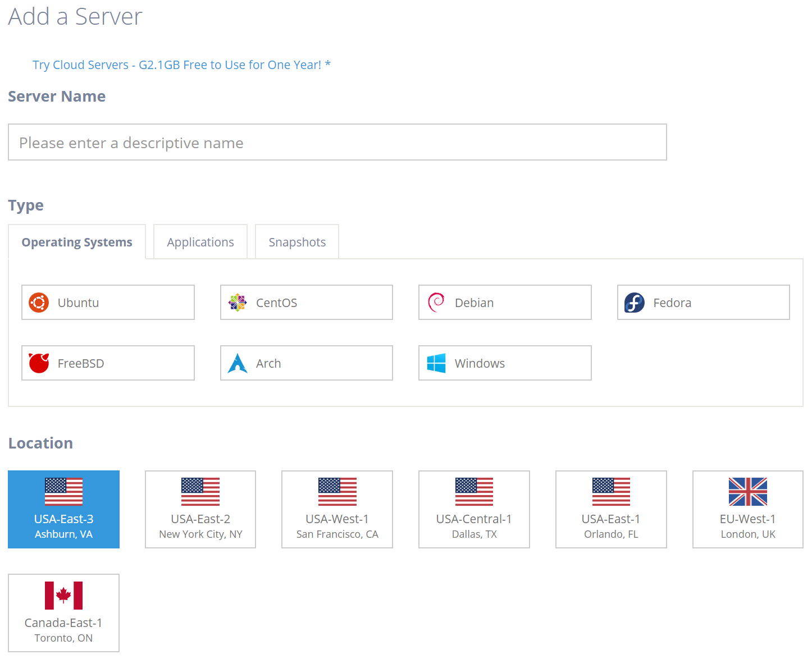Click the CentOS logo icon

(238, 303)
